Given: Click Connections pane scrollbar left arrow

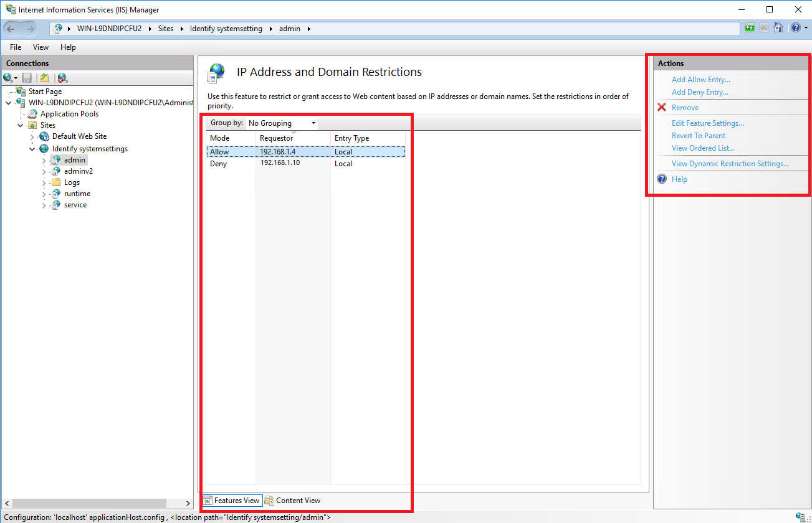Looking at the screenshot, I should [6, 503].
